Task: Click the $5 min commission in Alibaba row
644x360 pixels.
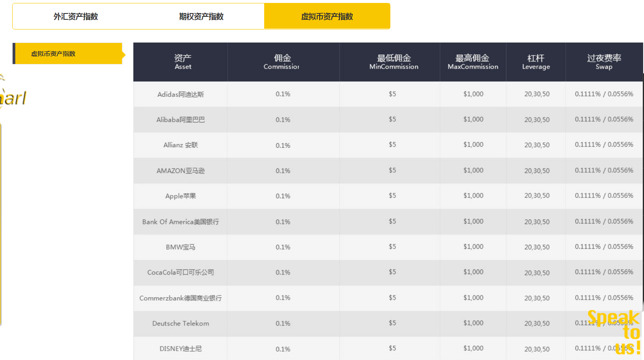Action: 392,119
